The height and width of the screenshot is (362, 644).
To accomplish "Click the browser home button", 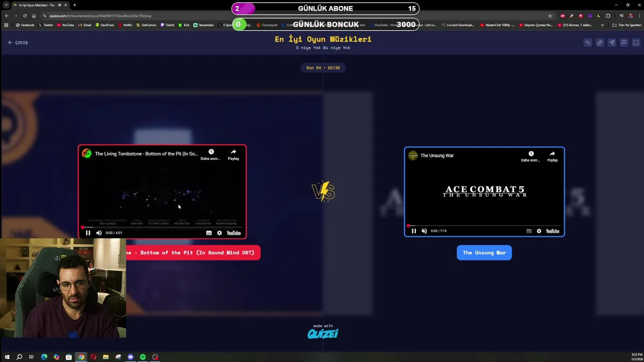I will click(34, 16).
